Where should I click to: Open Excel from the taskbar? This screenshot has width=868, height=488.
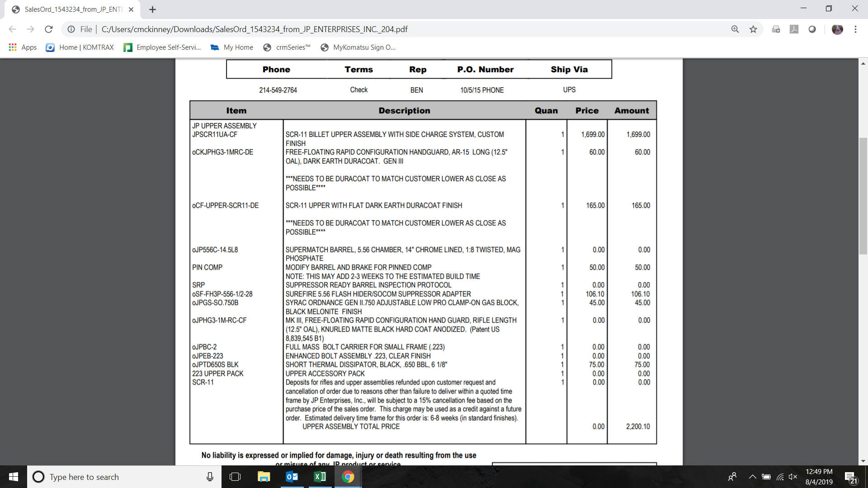(320, 477)
